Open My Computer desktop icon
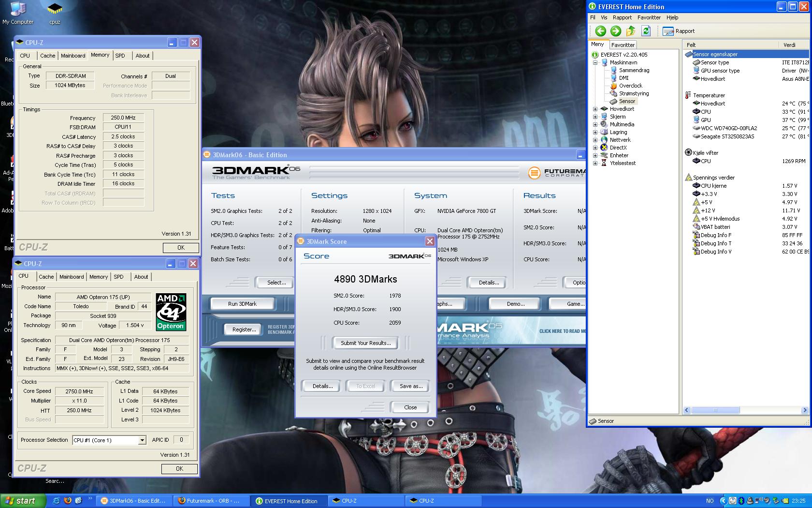 18,13
